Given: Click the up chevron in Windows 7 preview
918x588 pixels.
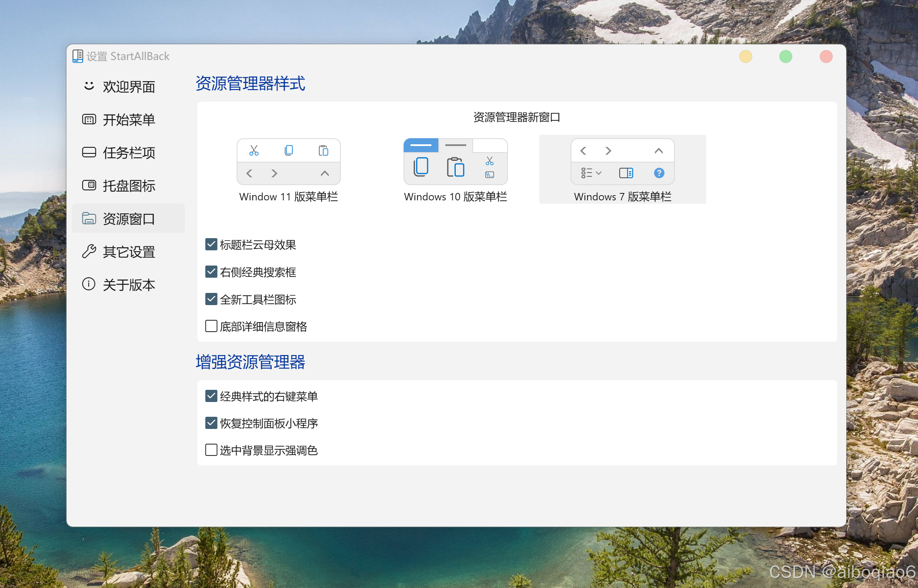Looking at the screenshot, I should point(659,151).
